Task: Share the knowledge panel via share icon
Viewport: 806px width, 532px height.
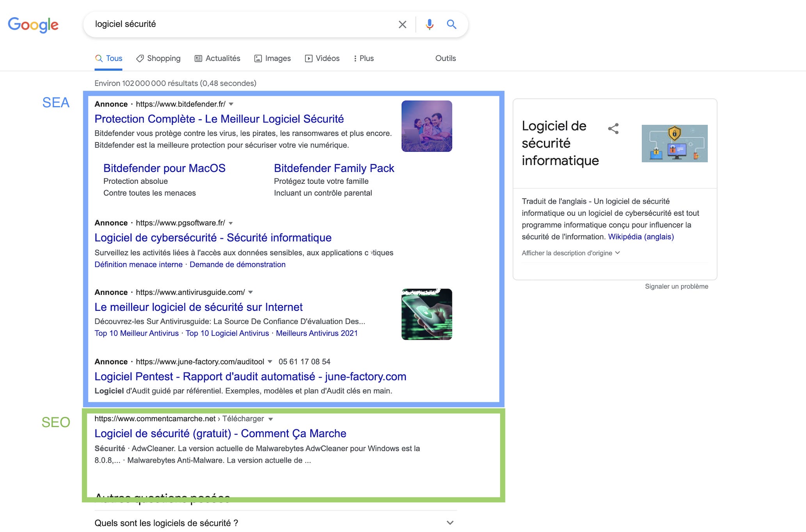Action: pyautogui.click(x=613, y=129)
